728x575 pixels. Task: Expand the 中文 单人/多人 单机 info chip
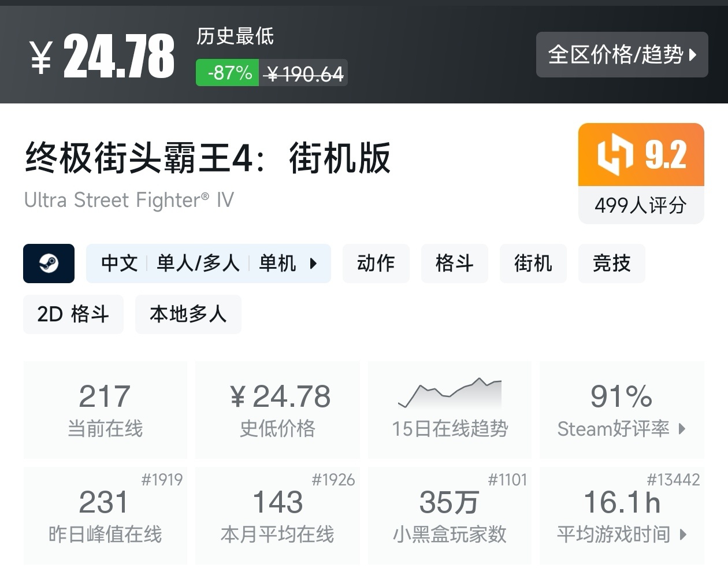click(209, 264)
